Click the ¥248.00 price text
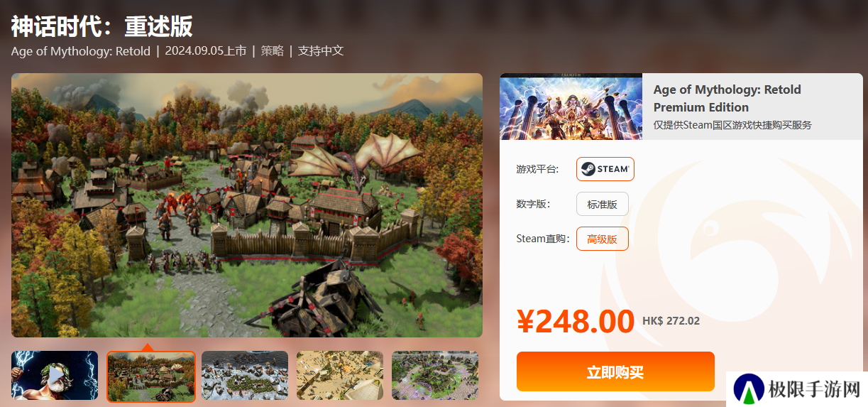This screenshot has height=407, width=868. (x=576, y=322)
